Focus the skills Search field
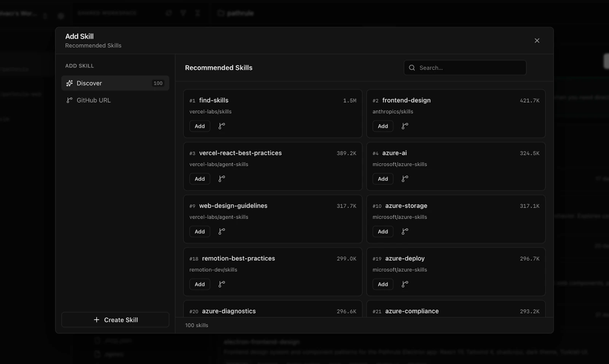609x364 pixels. click(465, 68)
